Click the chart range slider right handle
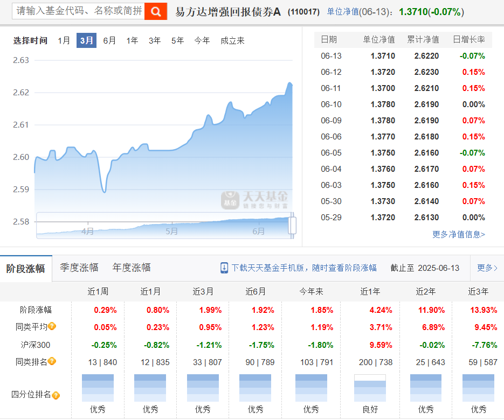Viewport: 504px width, 420px height. (x=292, y=226)
